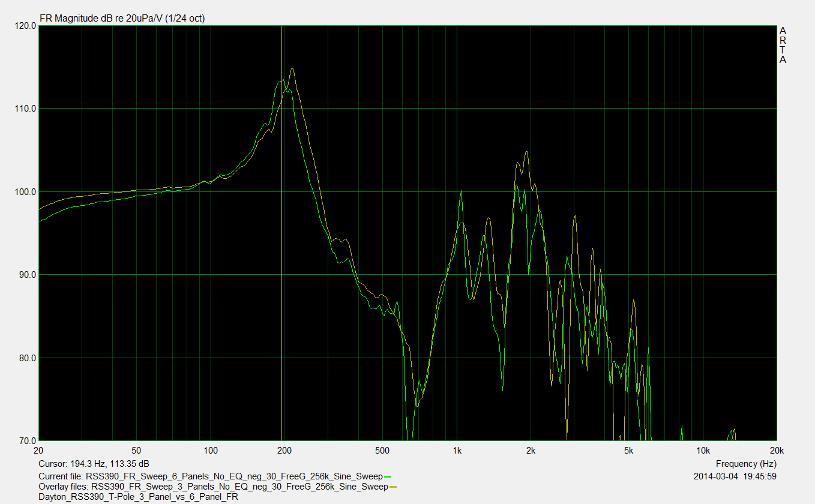Click the 1k label on the frequency axis
Screen dimensions: 815x504
pyautogui.click(x=457, y=451)
